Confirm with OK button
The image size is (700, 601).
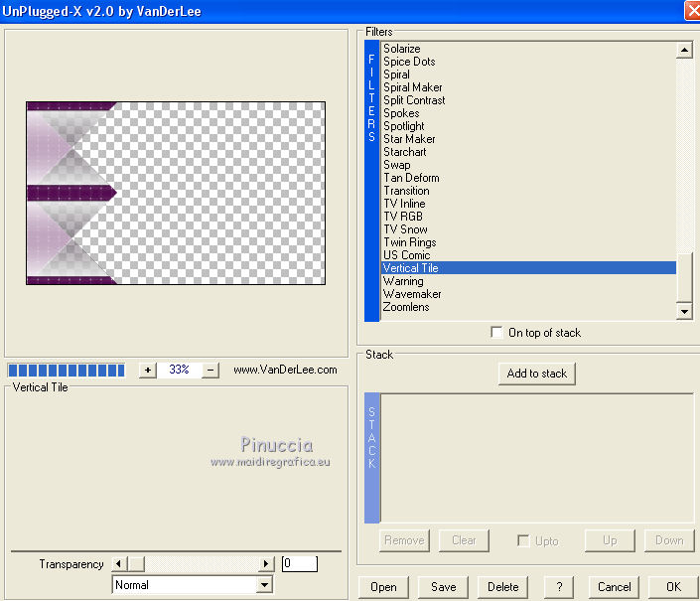[673, 587]
